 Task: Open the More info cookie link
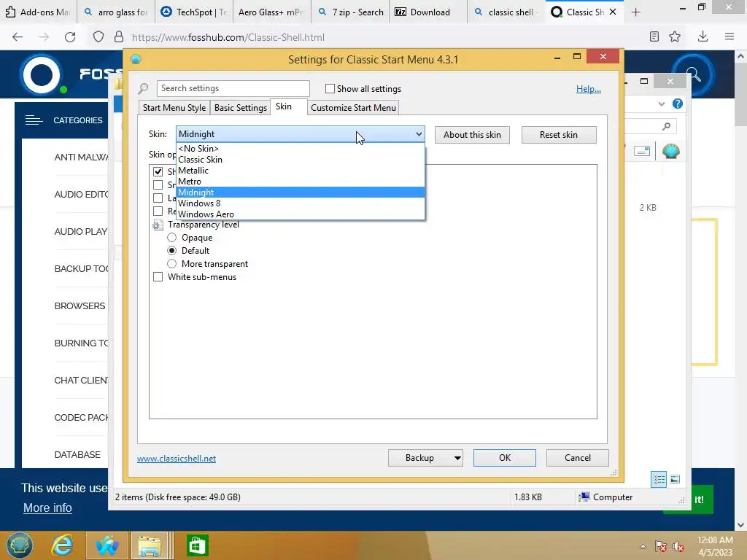[47, 508]
